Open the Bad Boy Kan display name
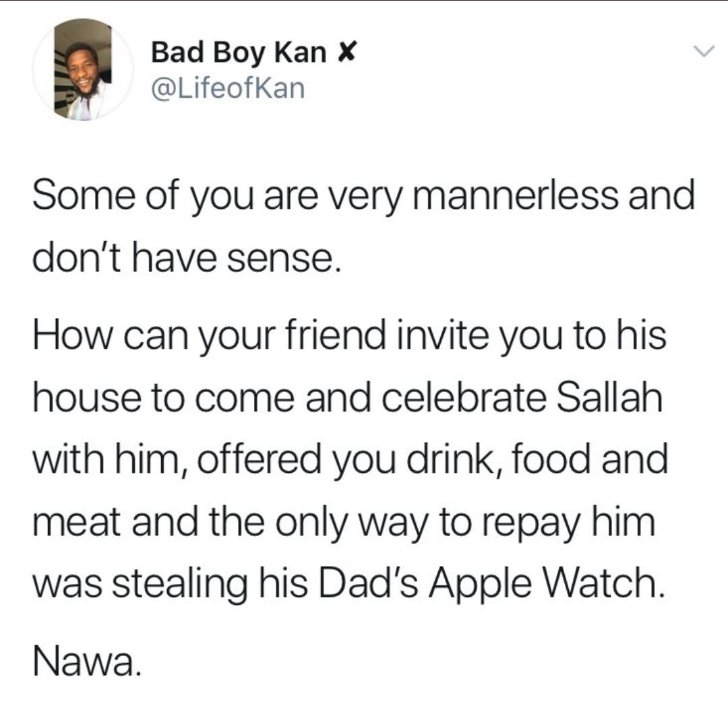Image resolution: width=728 pixels, height=710 pixels. 239,52
